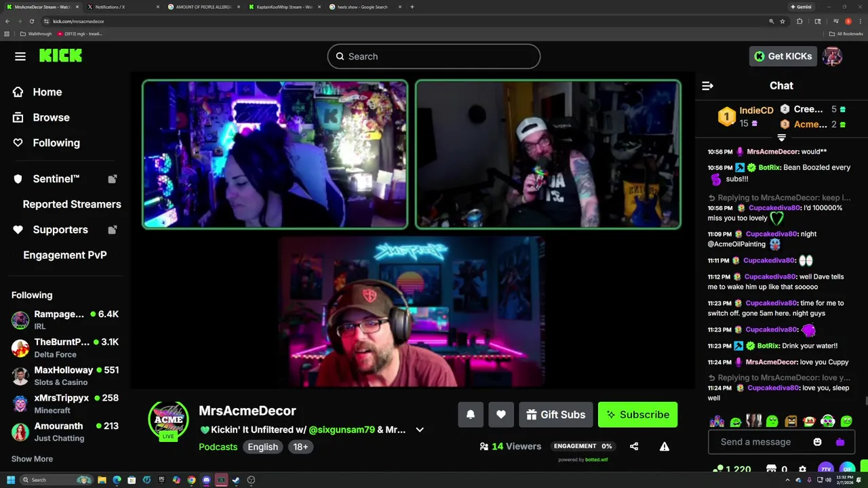Click IndieCD top gifter
This screenshot has height=488, width=868.
746,116
